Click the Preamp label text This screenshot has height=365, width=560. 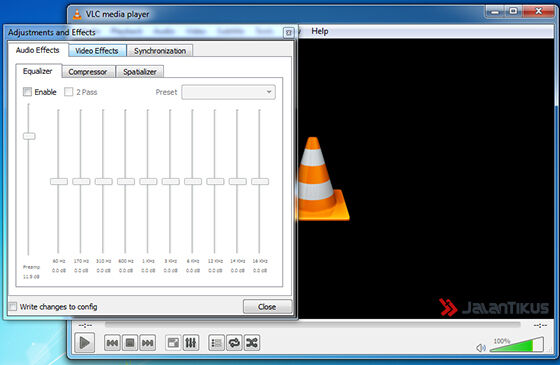tap(31, 267)
